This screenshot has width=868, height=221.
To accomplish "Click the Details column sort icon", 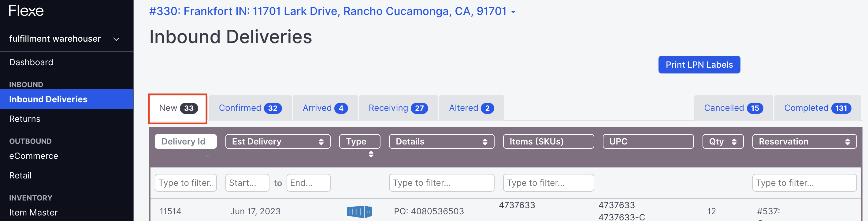I will 485,141.
